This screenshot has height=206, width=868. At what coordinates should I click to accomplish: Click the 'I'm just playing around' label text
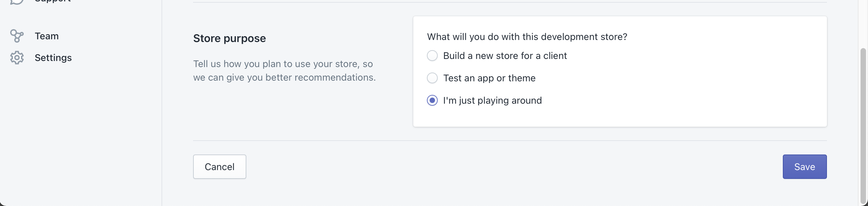click(492, 100)
